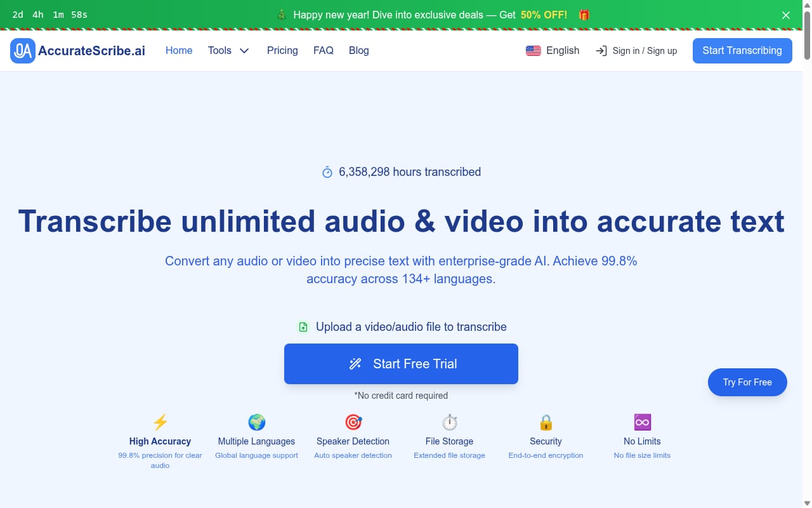Click the sign-in arrow icon

click(x=601, y=51)
